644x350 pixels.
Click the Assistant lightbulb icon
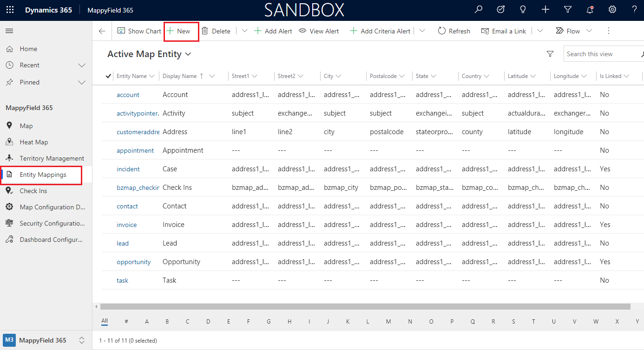point(523,10)
